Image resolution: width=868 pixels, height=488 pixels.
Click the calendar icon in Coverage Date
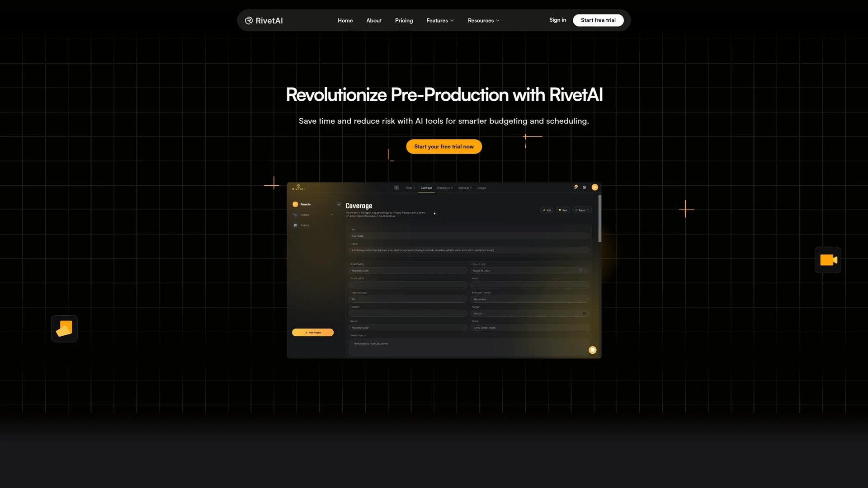[581, 271]
